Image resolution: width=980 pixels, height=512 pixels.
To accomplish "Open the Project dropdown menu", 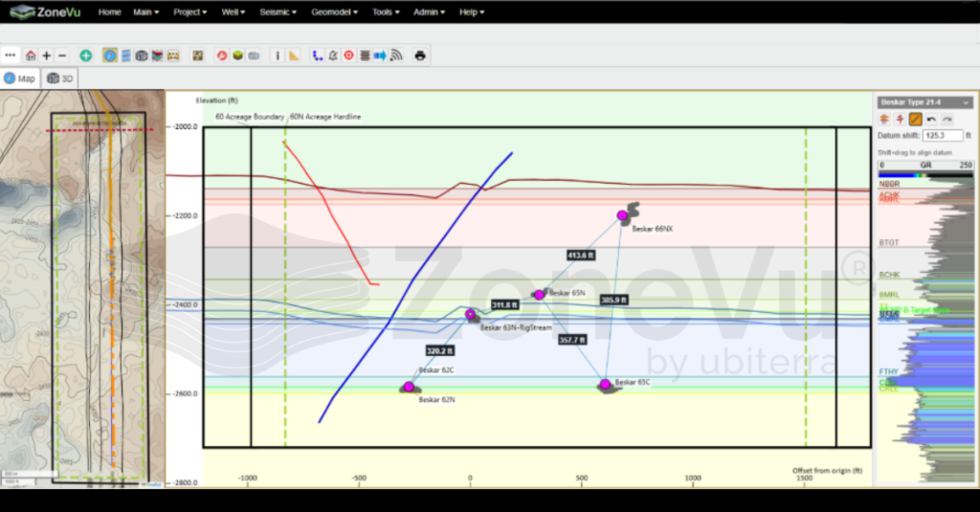I will point(190,11).
